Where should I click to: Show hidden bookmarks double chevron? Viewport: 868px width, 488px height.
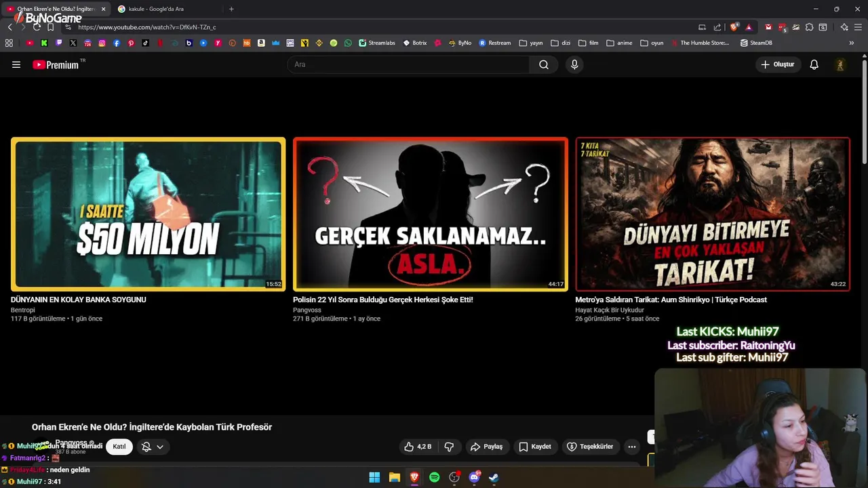(x=852, y=43)
